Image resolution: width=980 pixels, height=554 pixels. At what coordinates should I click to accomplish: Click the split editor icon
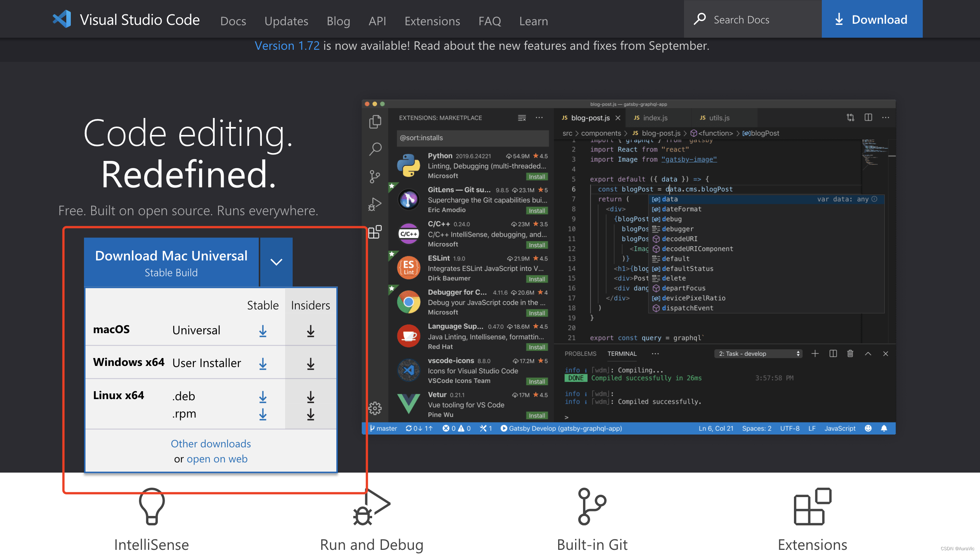click(868, 118)
